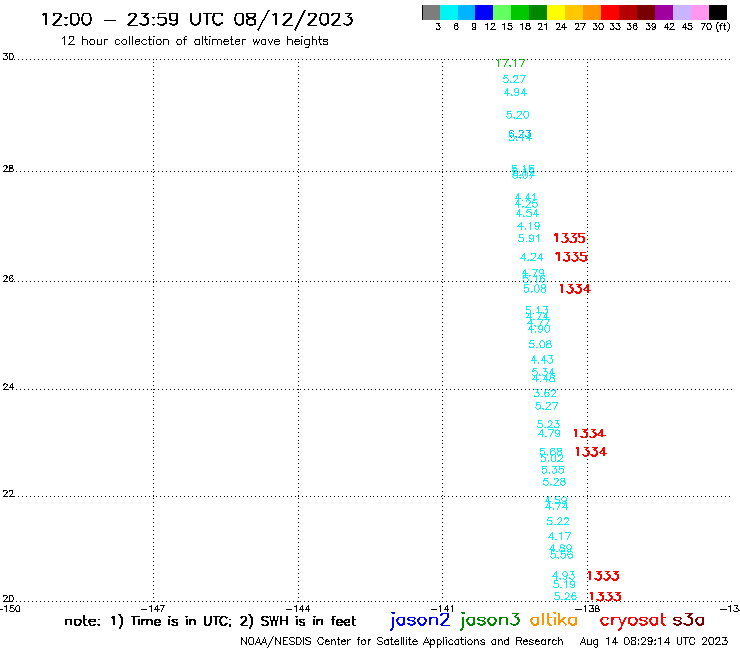Image resolution: width=740 pixels, height=650 pixels.
Task: Pick the bright red legend swatch
Action: [x=610, y=12]
